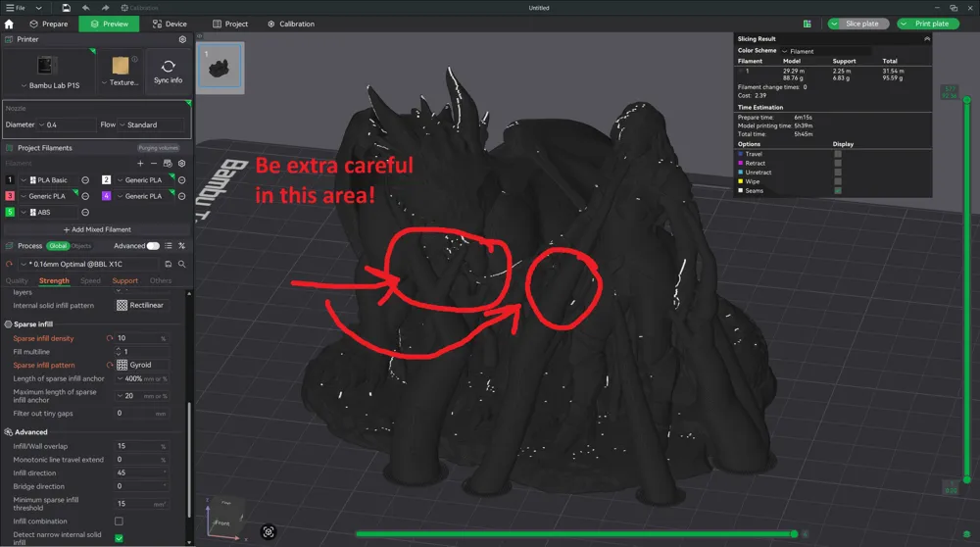This screenshot has width=980, height=547.
Task: Reset camera view with the viewport icon
Action: pos(269,532)
